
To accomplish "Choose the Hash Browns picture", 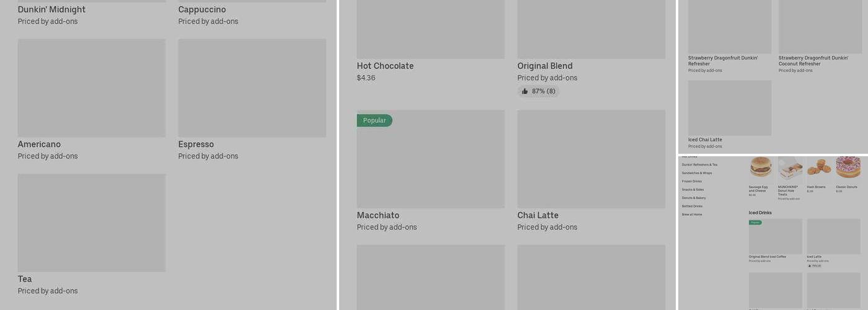I will click(x=818, y=167).
